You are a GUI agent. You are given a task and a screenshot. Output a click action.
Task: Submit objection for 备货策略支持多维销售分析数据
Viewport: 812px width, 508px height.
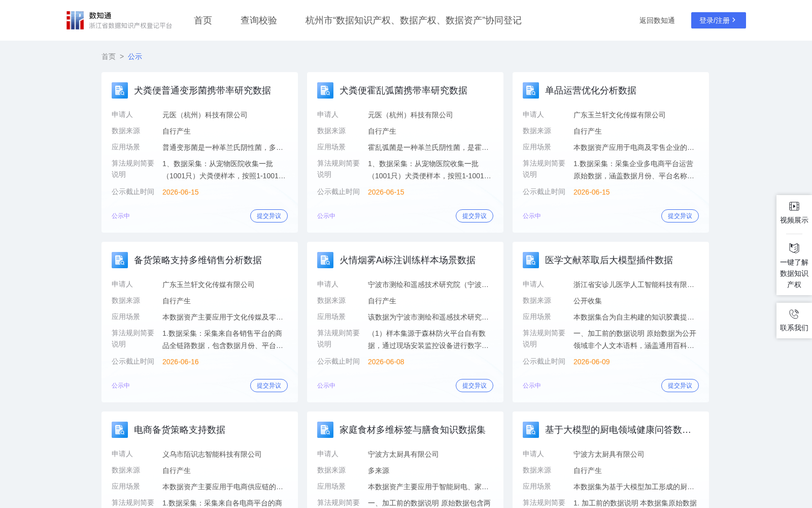coord(269,386)
